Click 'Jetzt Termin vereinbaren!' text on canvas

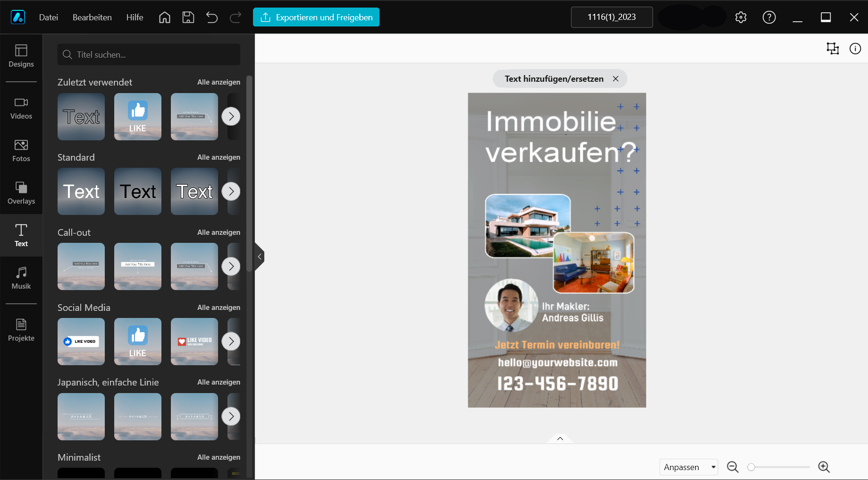[x=557, y=345]
